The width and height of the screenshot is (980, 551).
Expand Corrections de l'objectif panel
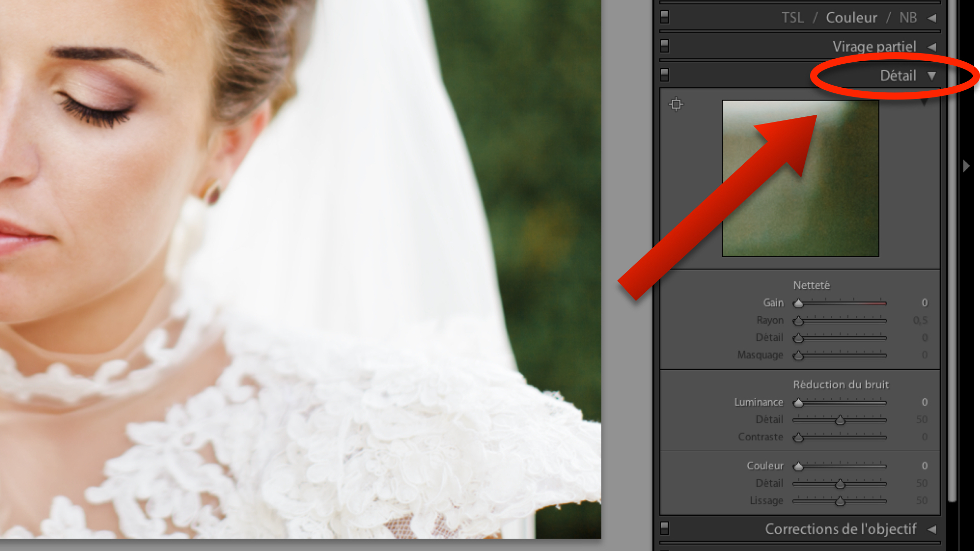click(932, 530)
